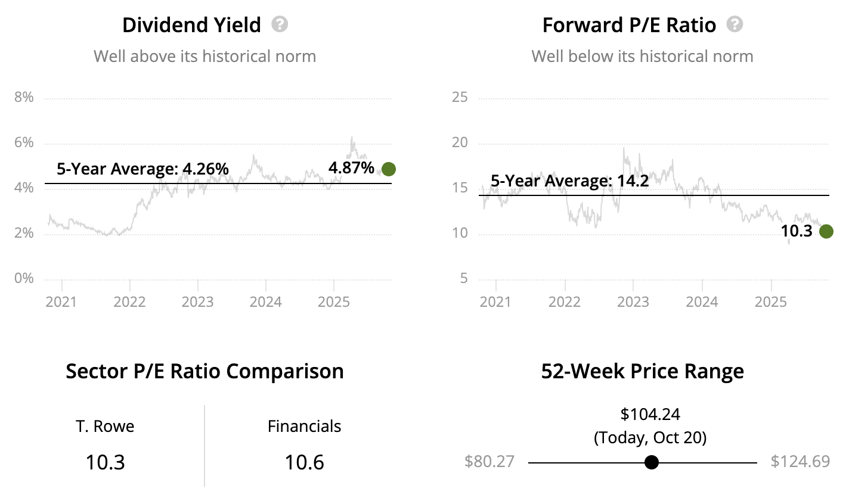Select the 4.87% current yield label
The width and height of the screenshot is (849, 504).
click(351, 168)
